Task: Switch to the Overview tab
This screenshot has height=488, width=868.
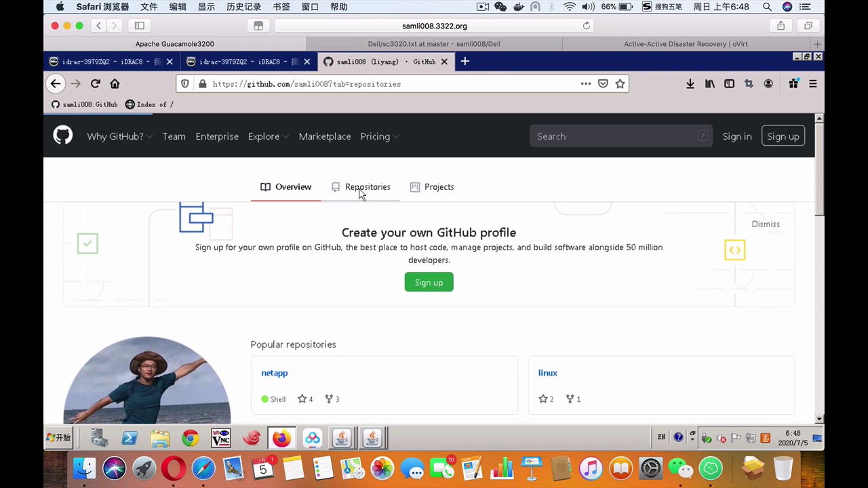Action: coord(285,187)
